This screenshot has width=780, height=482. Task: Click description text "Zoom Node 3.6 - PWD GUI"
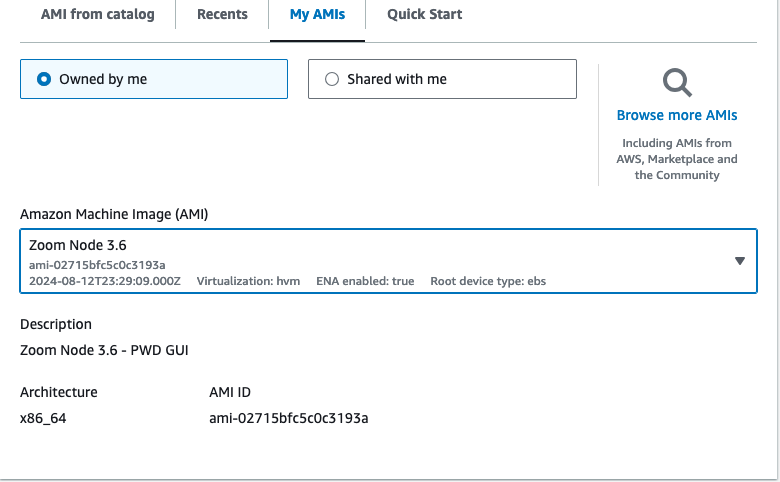[104, 350]
